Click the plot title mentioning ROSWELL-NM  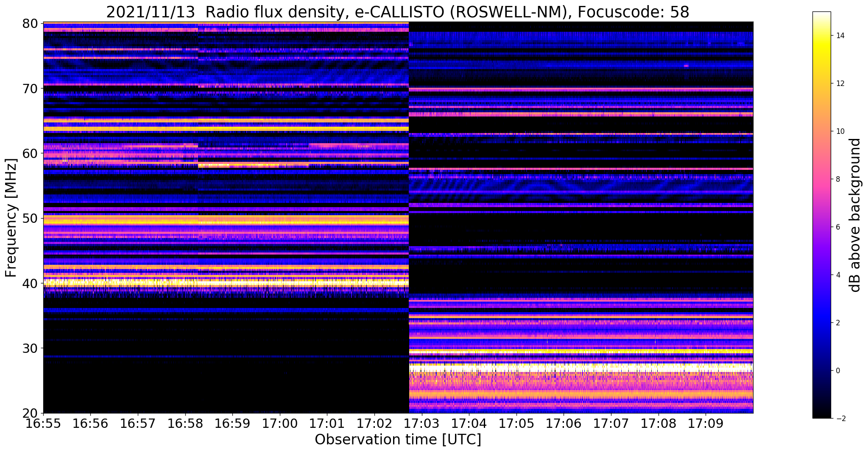pos(398,12)
